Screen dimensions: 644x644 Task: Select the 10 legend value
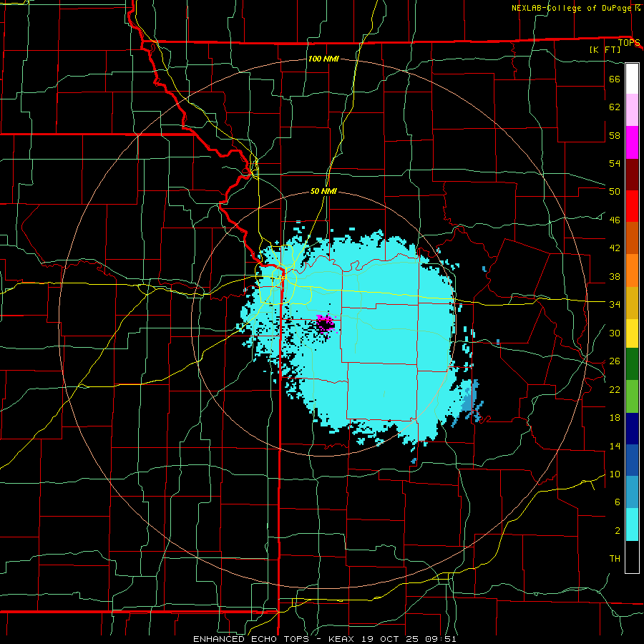tap(615, 474)
